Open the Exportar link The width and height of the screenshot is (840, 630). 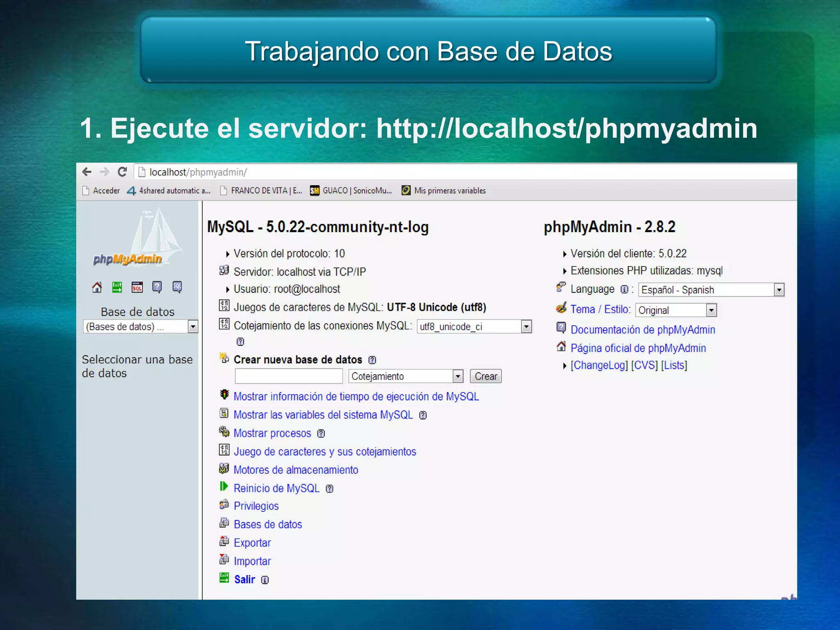(x=252, y=543)
